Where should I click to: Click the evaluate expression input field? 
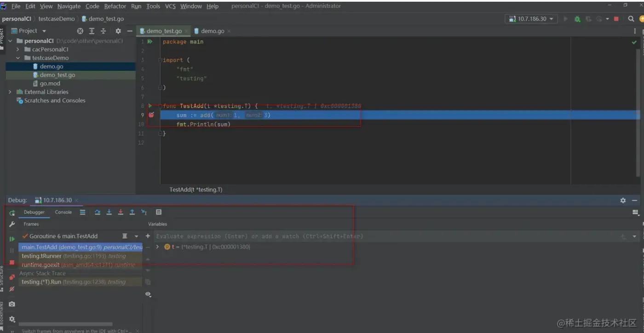385,236
